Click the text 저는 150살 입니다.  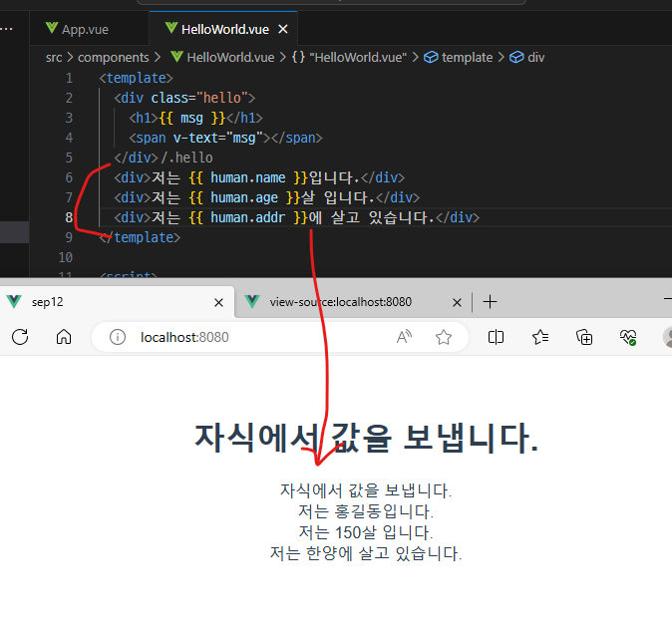pos(366,532)
